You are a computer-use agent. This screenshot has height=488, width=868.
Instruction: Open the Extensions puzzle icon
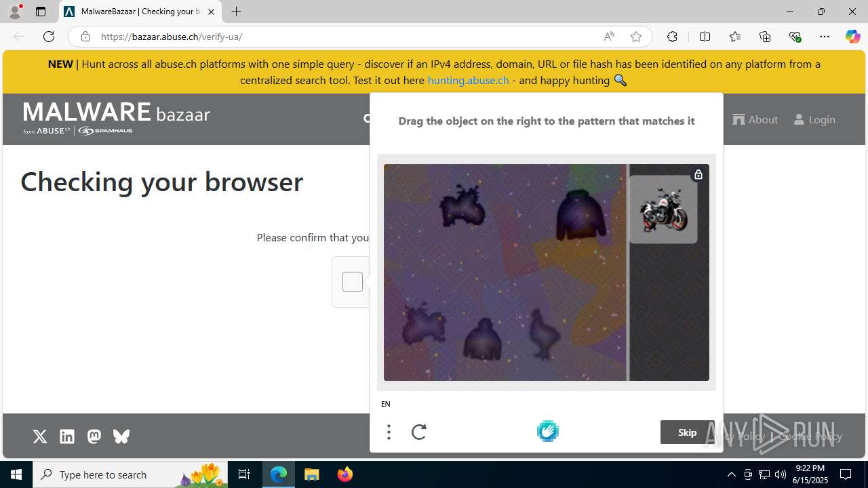point(672,37)
